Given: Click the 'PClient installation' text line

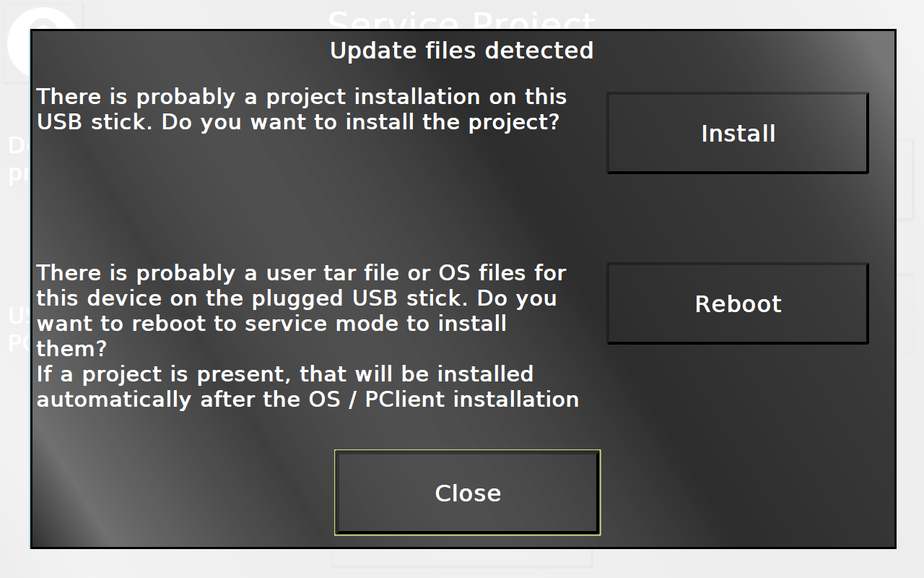Looking at the screenshot, I should pos(308,400).
